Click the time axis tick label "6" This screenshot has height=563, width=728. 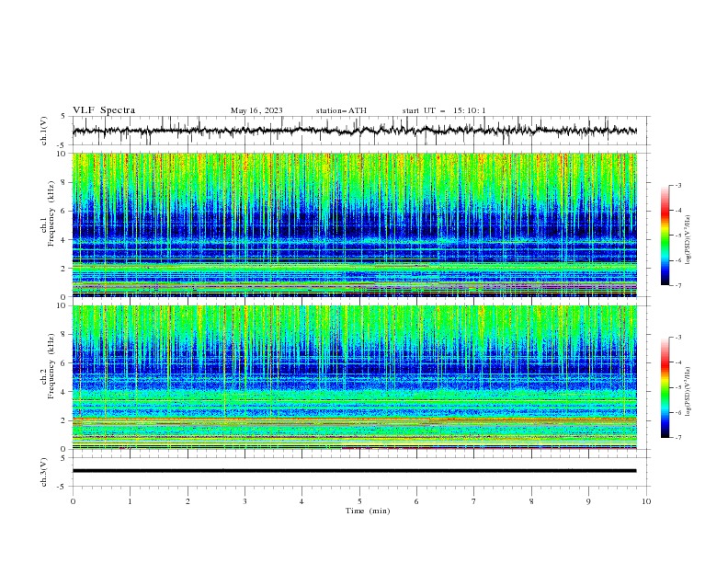(x=416, y=501)
